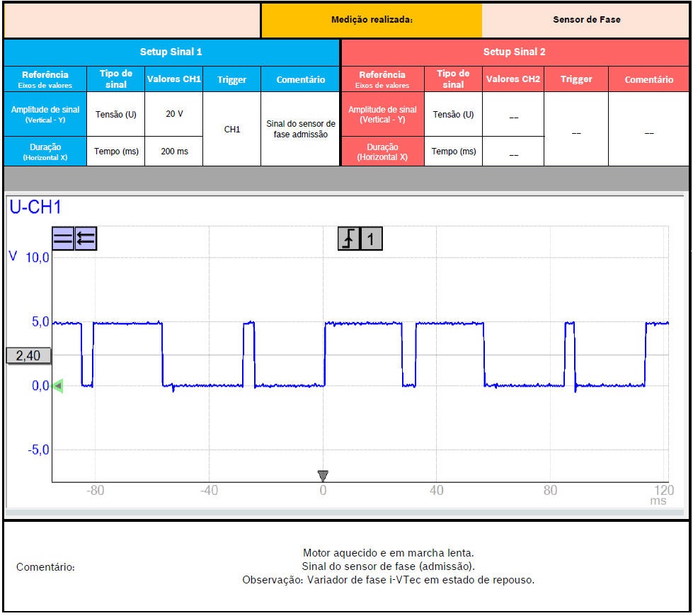
Task: Click the trigger channel 1 icon
Action: (x=371, y=239)
